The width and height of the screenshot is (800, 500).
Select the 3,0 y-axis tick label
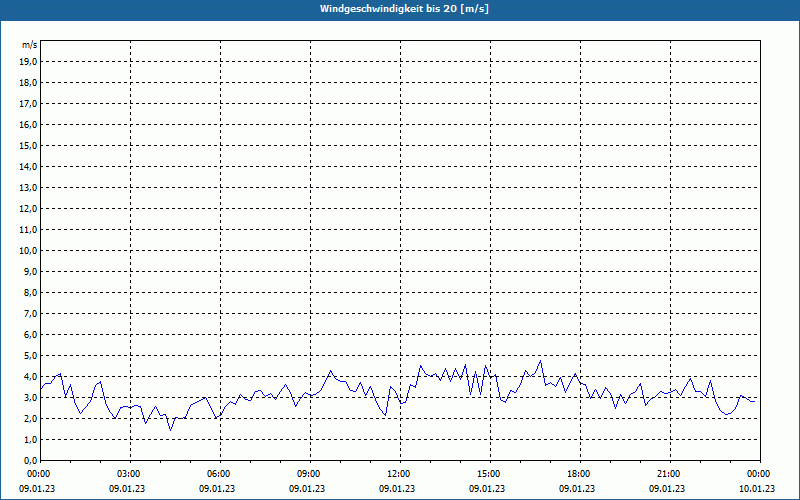pyautogui.click(x=30, y=397)
